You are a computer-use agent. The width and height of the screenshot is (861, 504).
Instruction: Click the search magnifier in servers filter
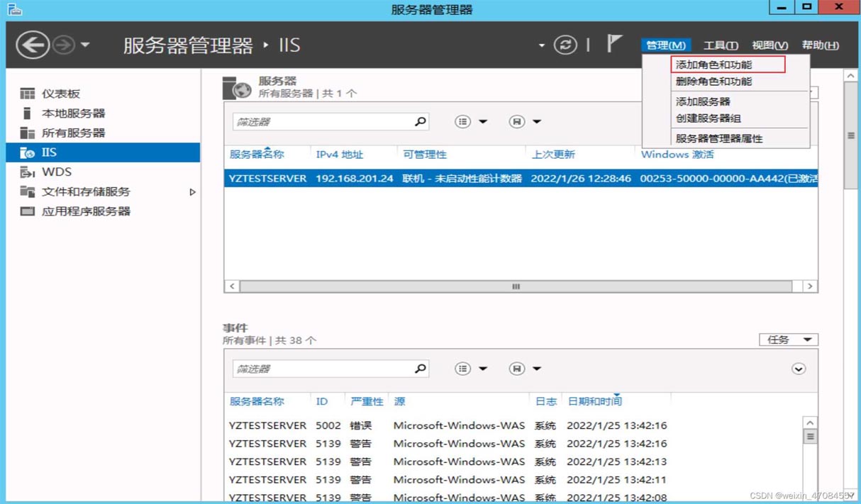pos(421,122)
